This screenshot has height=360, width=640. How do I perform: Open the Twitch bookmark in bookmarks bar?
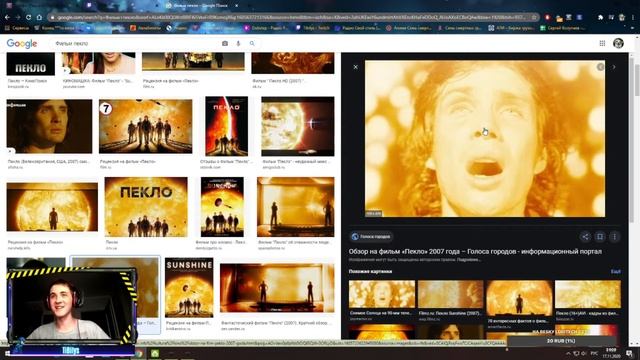(313, 28)
